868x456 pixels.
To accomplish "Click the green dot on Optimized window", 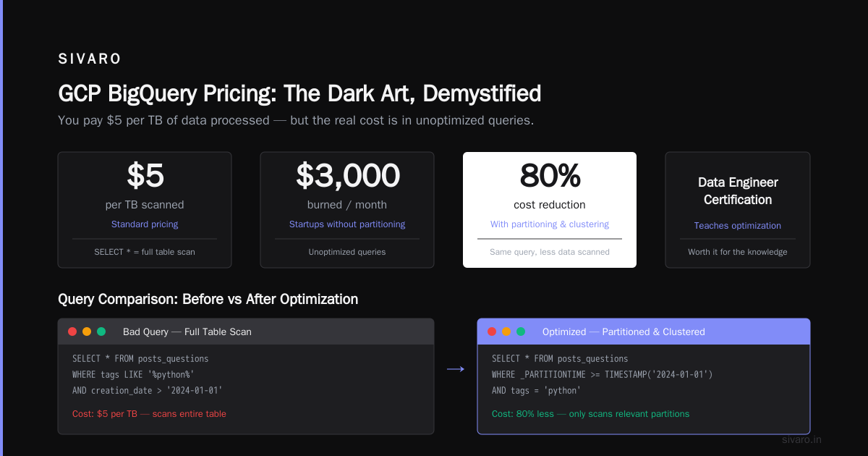I will tap(521, 332).
